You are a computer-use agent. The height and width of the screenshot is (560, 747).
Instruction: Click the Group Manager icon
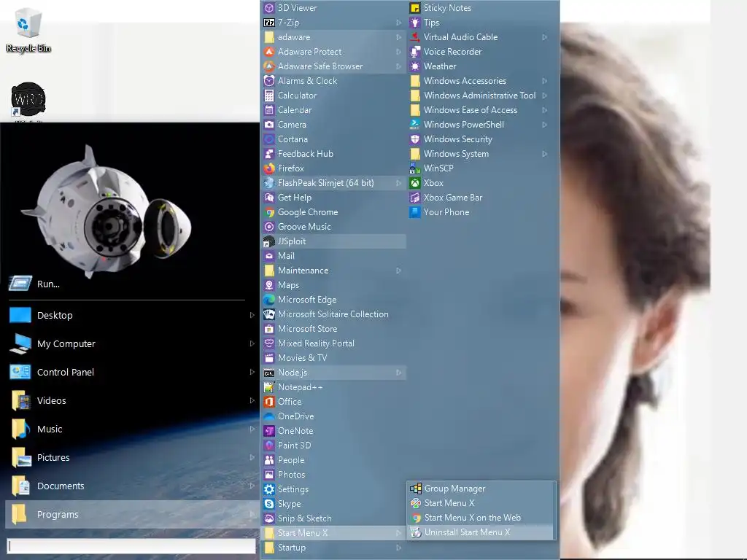click(415, 489)
